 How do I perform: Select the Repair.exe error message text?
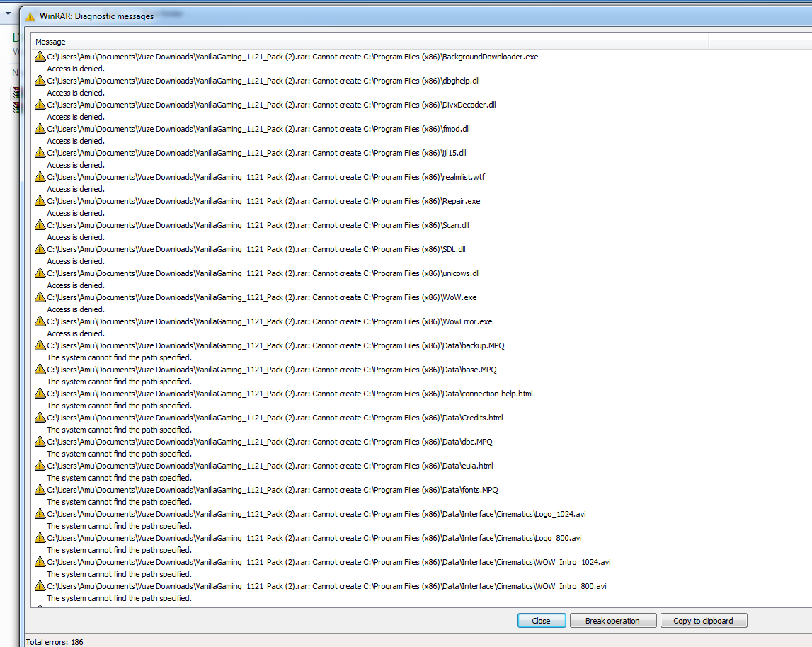pos(263,201)
